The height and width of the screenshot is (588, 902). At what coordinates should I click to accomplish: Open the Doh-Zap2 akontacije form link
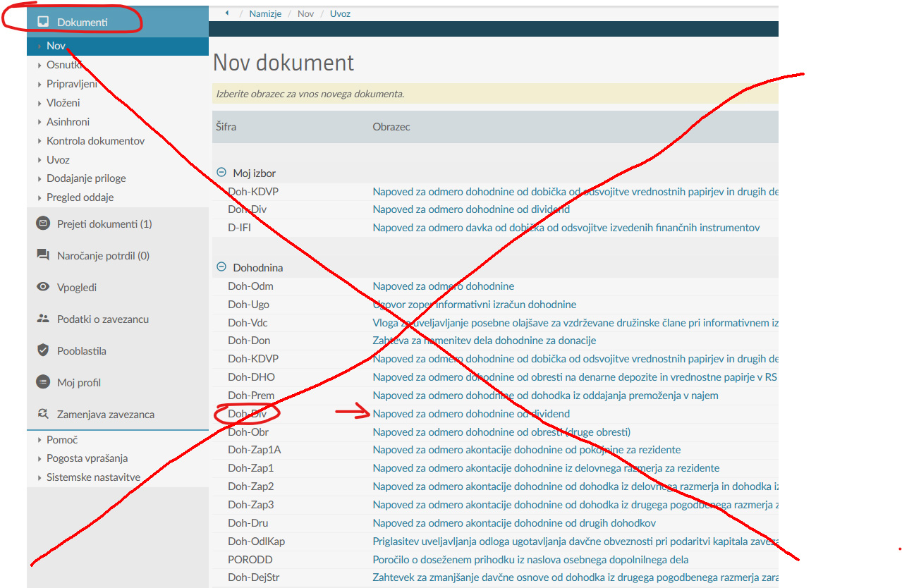[x=575, y=486]
